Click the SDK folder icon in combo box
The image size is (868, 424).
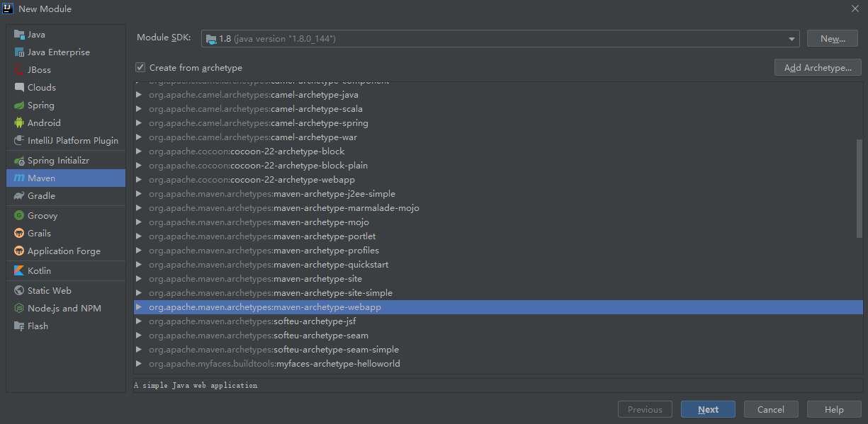[x=211, y=39]
